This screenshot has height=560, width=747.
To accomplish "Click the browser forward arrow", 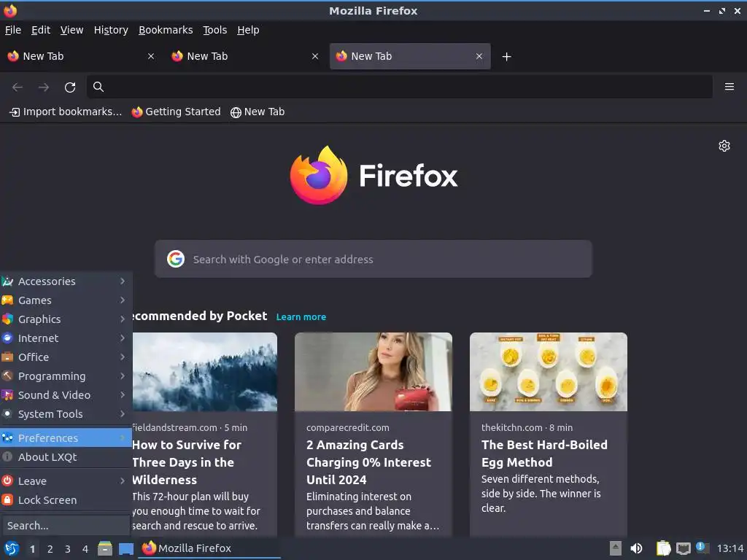I will click(44, 87).
